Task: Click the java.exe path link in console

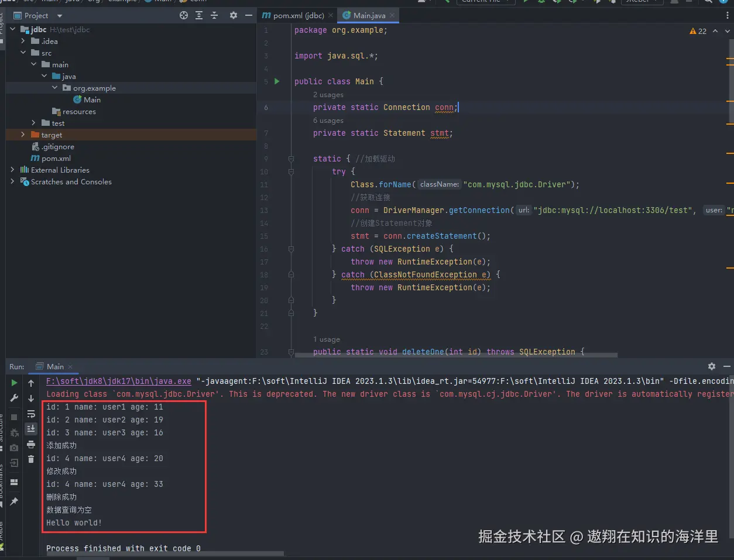Action: pyautogui.click(x=119, y=381)
